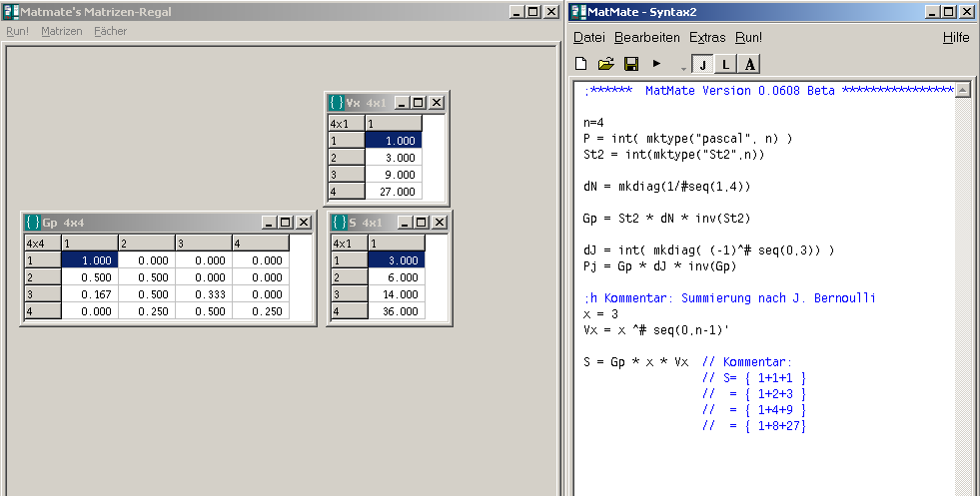The image size is (980, 496).
Task: Toggle the J mode button
Action: [702, 65]
